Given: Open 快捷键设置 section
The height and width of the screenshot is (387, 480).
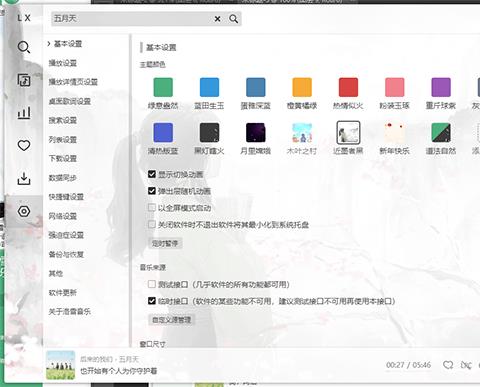Looking at the screenshot, I should pos(66,197).
